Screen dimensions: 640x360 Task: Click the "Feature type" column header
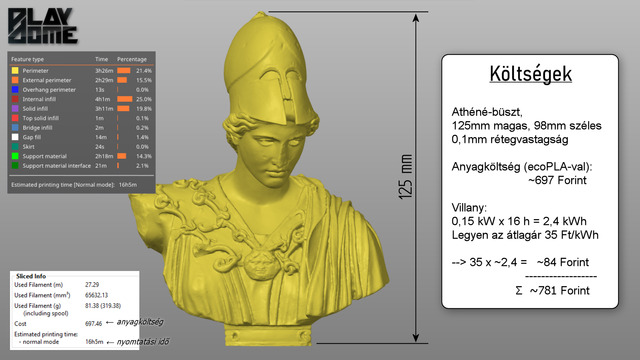[x=27, y=60]
